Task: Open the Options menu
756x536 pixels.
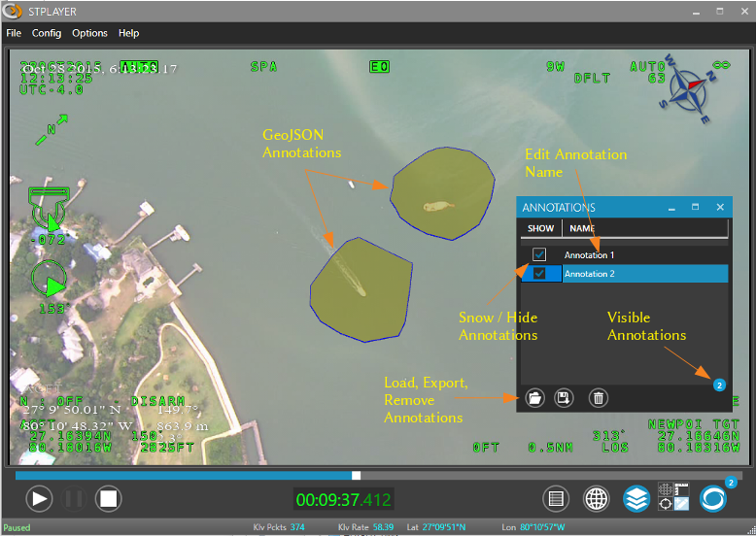Action: [x=89, y=33]
